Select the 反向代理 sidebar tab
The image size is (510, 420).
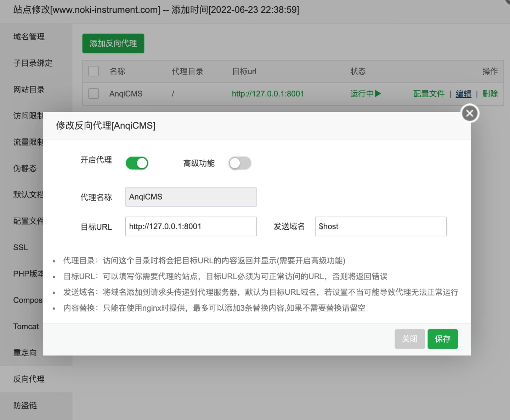[x=29, y=379]
